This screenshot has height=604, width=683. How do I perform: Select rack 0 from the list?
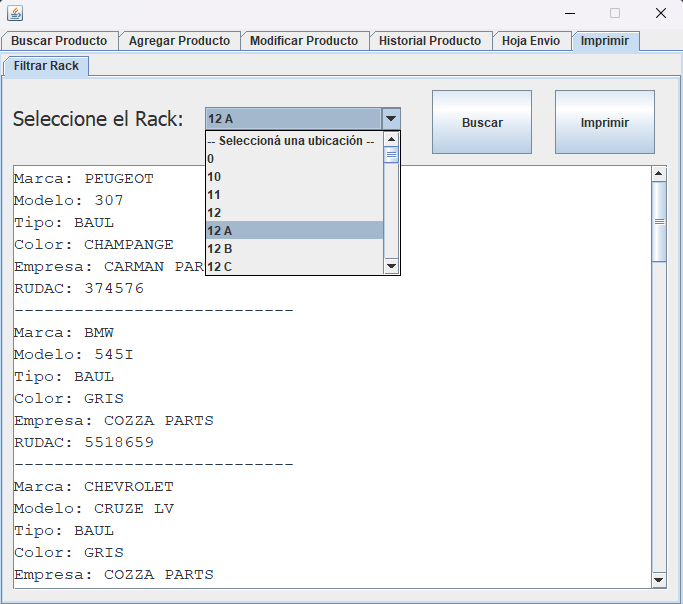pyautogui.click(x=294, y=159)
